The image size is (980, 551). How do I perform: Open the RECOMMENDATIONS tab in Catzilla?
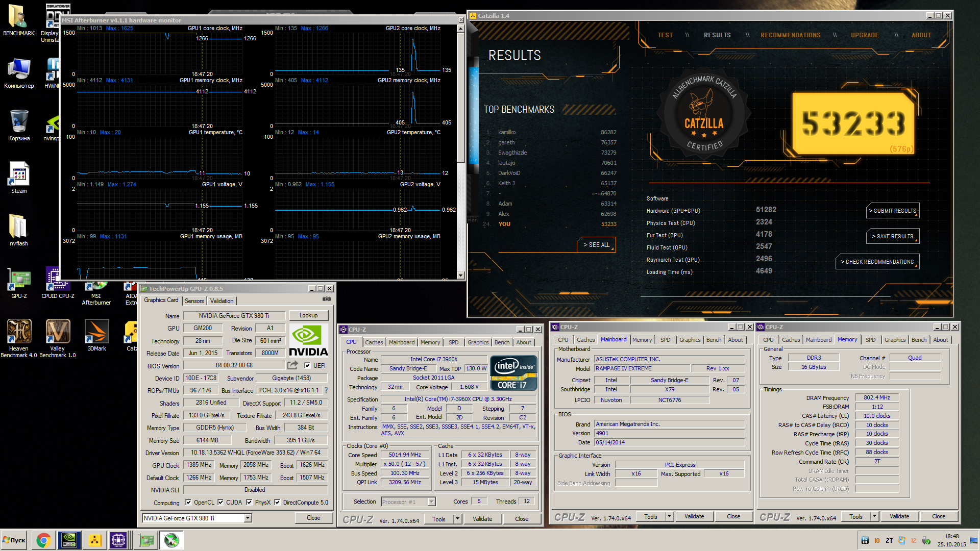pos(790,35)
